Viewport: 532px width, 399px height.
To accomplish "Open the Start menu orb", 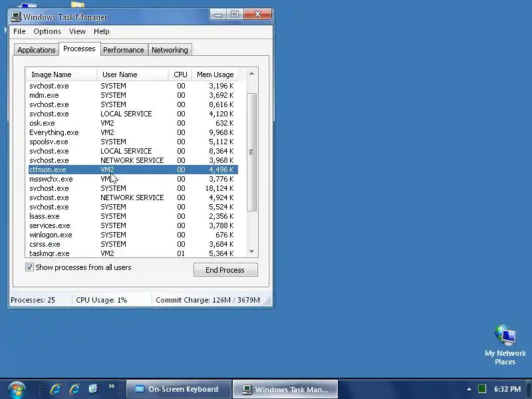I will (17, 390).
